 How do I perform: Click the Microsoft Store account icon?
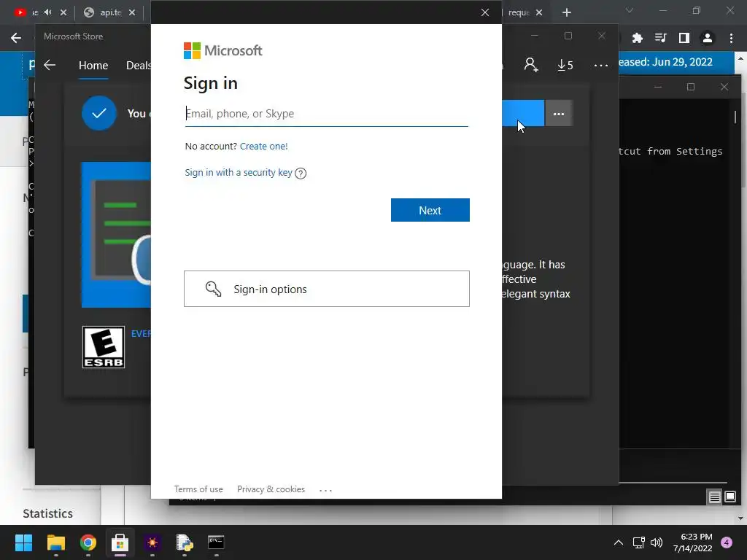click(531, 65)
